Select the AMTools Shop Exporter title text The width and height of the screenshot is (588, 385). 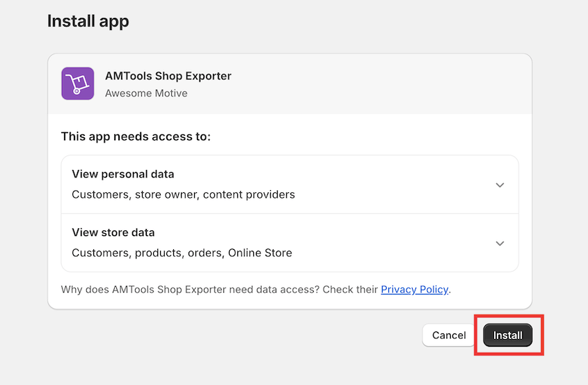point(168,76)
